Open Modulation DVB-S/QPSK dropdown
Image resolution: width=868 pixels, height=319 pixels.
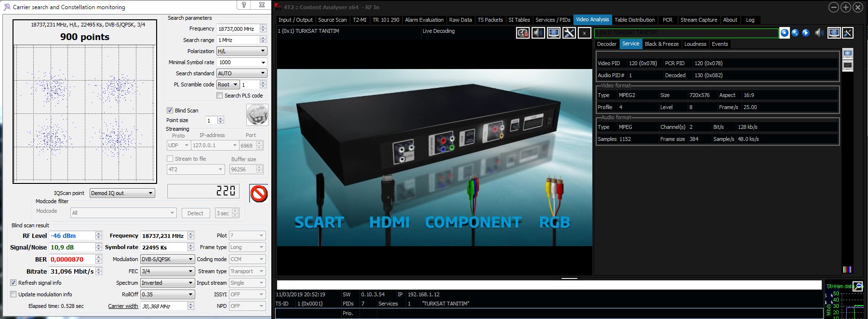[x=167, y=259]
